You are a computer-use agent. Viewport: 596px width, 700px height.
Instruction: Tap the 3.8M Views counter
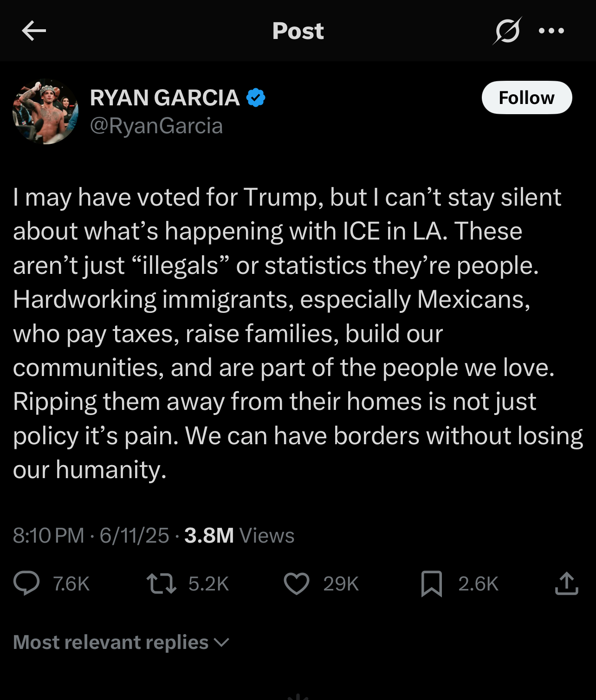point(239,536)
